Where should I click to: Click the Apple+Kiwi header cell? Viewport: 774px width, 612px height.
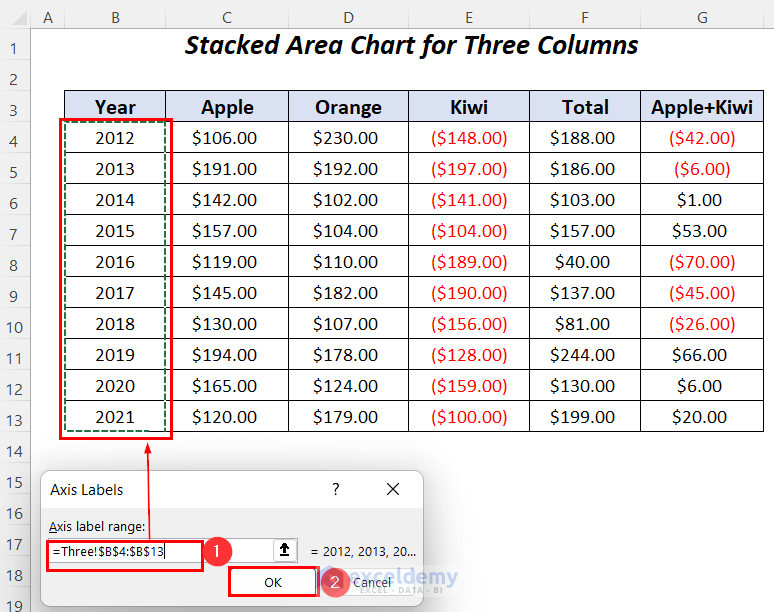pyautogui.click(x=702, y=107)
